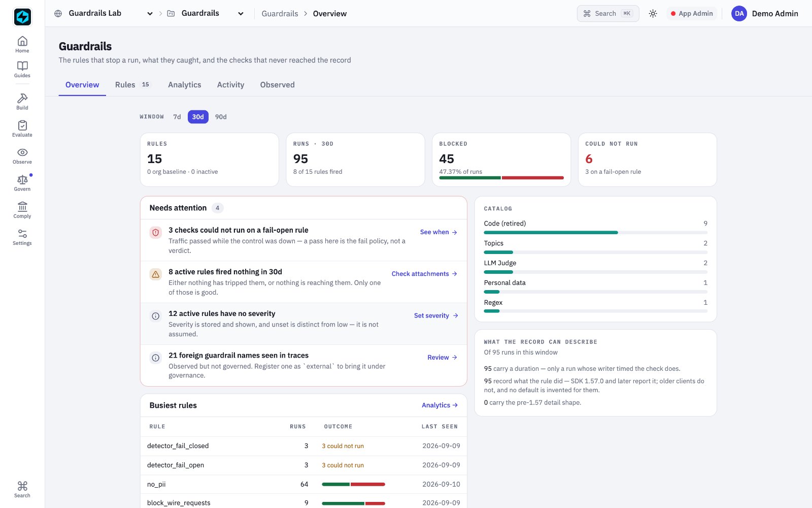Image resolution: width=812 pixels, height=508 pixels.
Task: Open the Guides sidebar icon
Action: (22, 70)
